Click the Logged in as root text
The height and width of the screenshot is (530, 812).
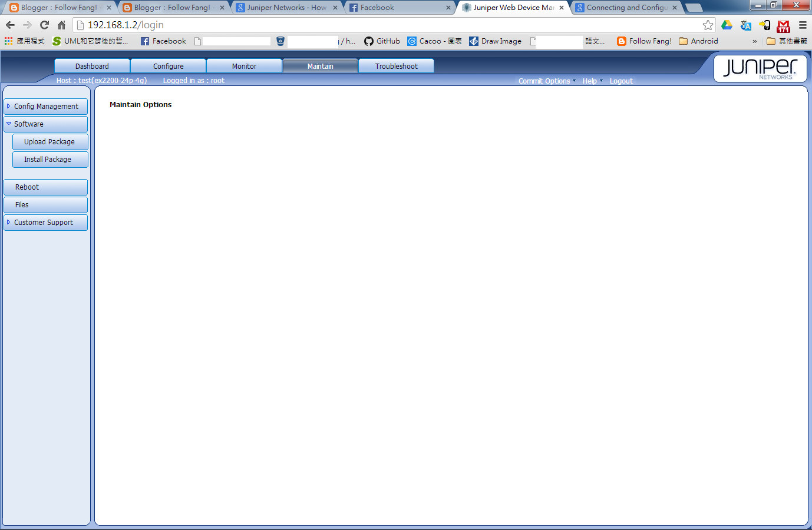[194, 81]
